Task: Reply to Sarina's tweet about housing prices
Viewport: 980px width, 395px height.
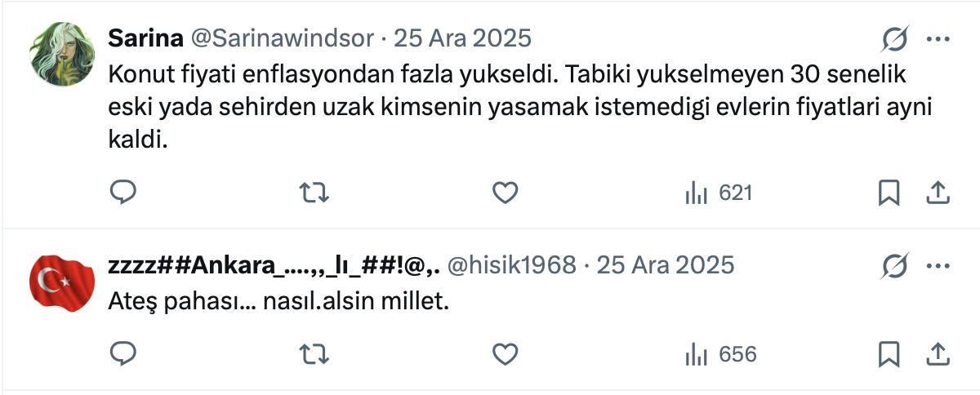Action: tap(122, 193)
